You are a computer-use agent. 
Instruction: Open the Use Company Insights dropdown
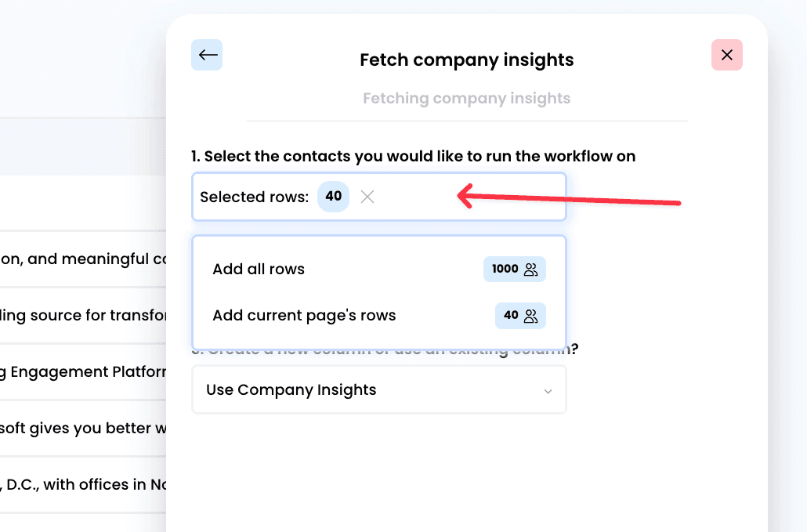click(x=379, y=389)
